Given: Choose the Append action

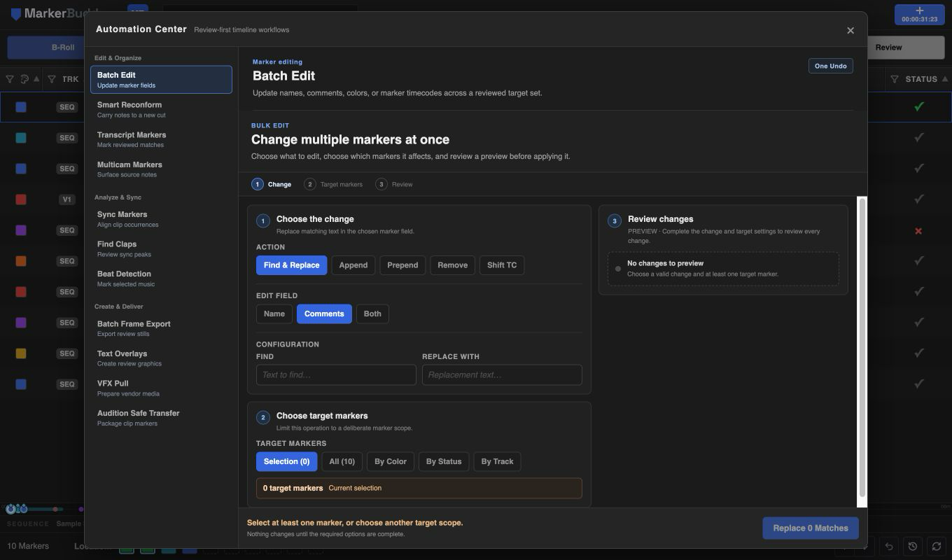Looking at the screenshot, I should pos(353,265).
